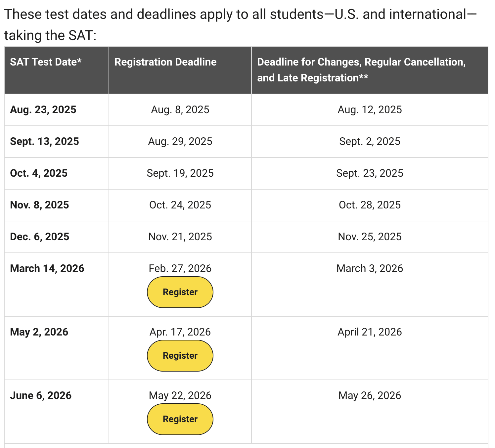Pick the Nov. 8, 2025 test date row

click(x=39, y=205)
